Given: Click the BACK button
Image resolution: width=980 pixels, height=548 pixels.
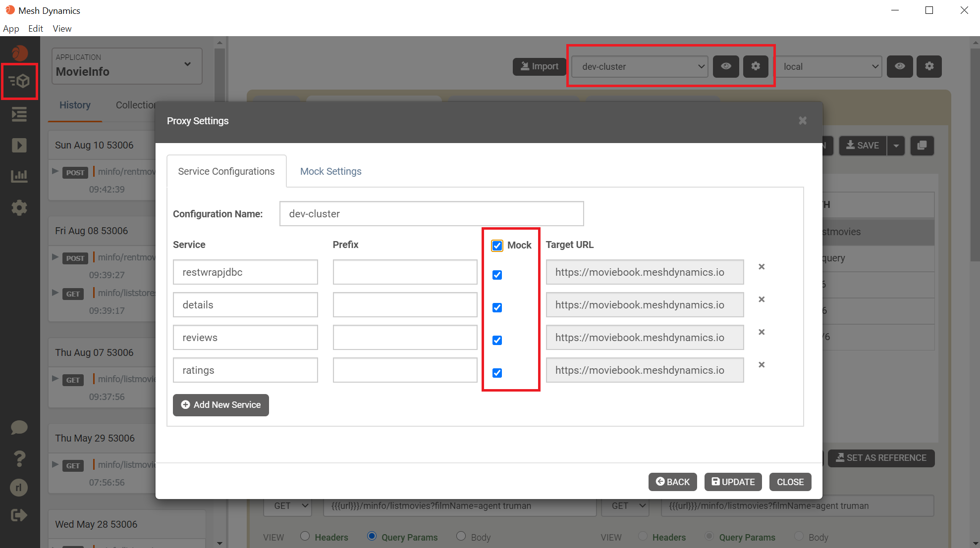Looking at the screenshot, I should pyautogui.click(x=673, y=482).
